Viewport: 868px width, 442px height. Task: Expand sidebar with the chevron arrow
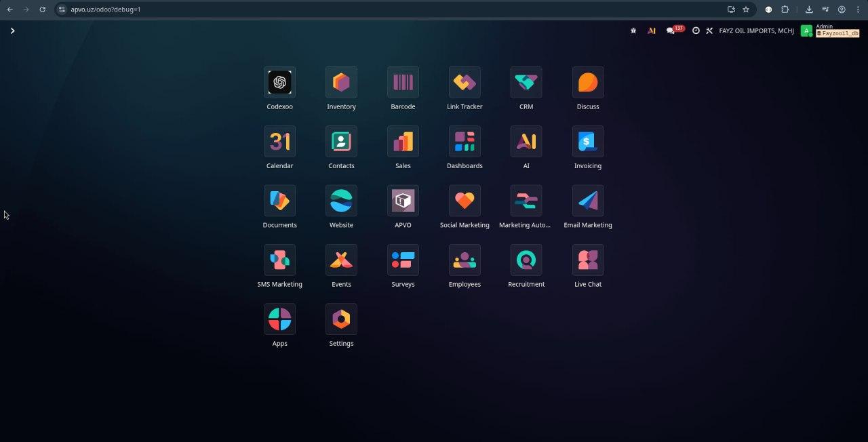[12, 31]
